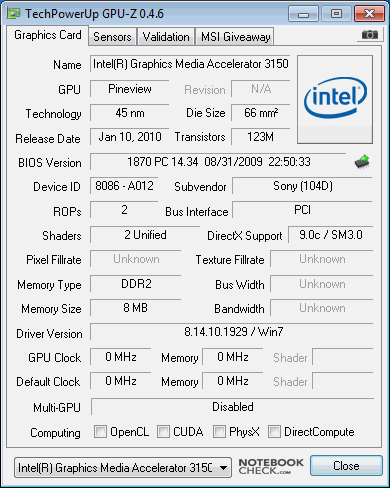
Task: Switch to the Graphics Card tab
Action: [48, 35]
